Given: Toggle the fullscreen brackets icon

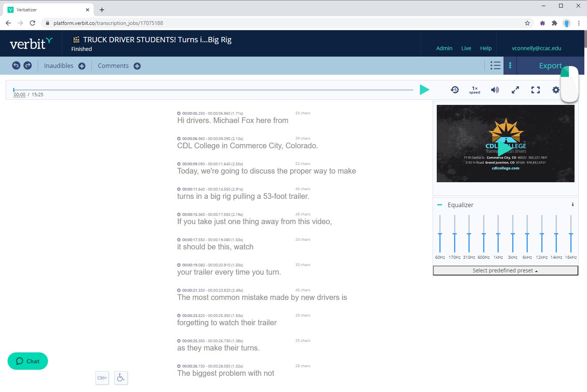Looking at the screenshot, I should coord(536,90).
